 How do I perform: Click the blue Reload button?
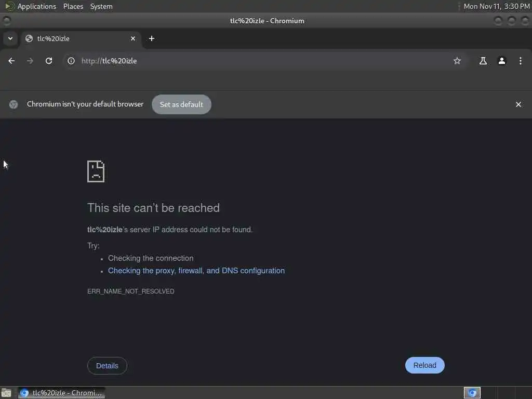(x=425, y=365)
